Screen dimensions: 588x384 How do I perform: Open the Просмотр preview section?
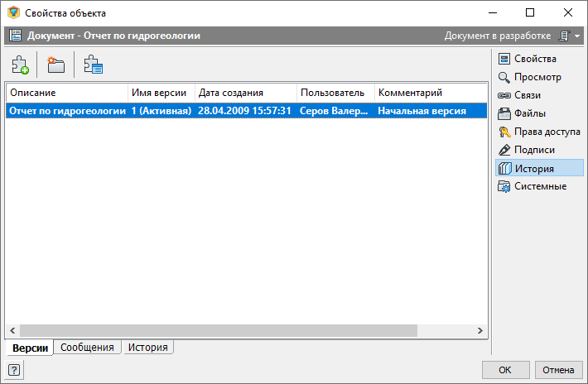click(537, 77)
